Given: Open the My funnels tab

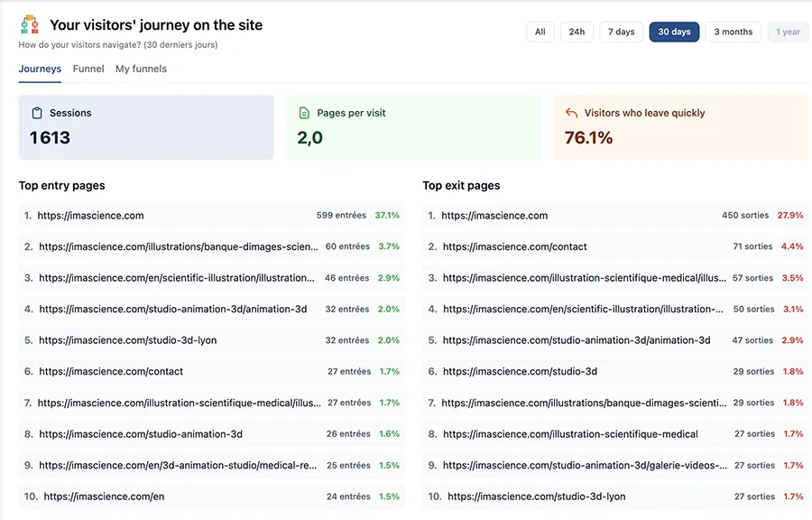Looking at the screenshot, I should click(141, 69).
